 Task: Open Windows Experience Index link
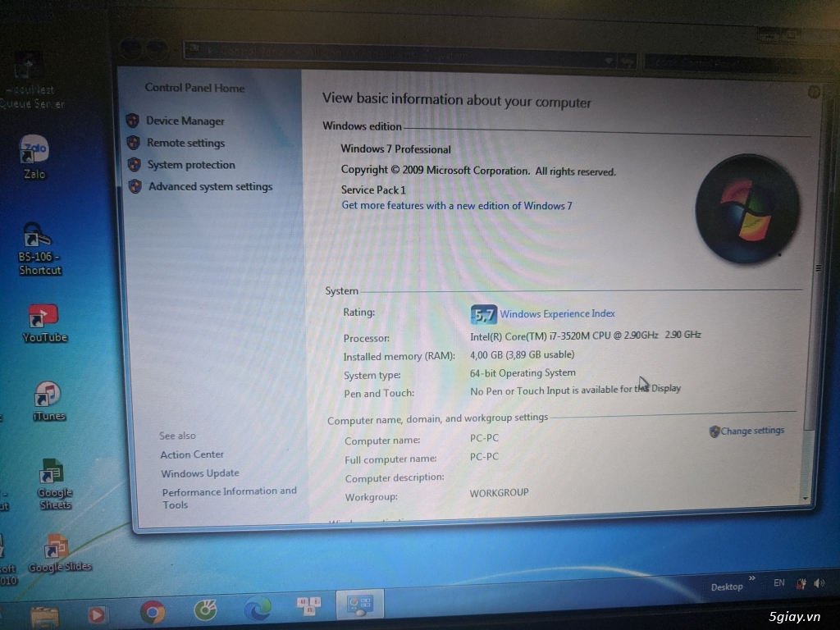557,314
